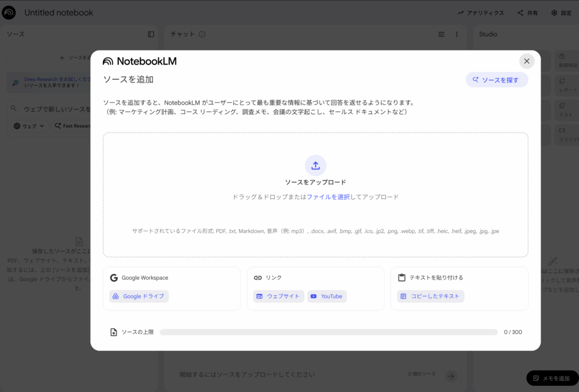This screenshot has width=579, height=392.
Task: Open 設定 gear settings
Action: click(x=561, y=12)
